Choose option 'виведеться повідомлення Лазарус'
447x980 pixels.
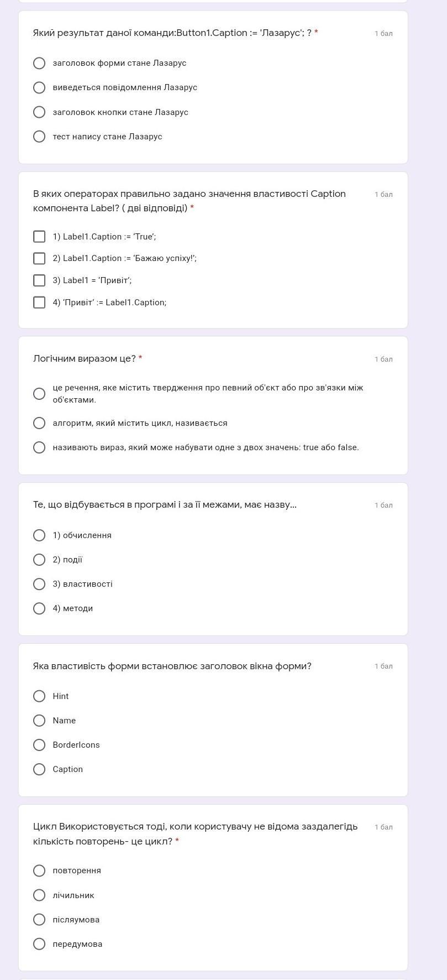coord(39,87)
